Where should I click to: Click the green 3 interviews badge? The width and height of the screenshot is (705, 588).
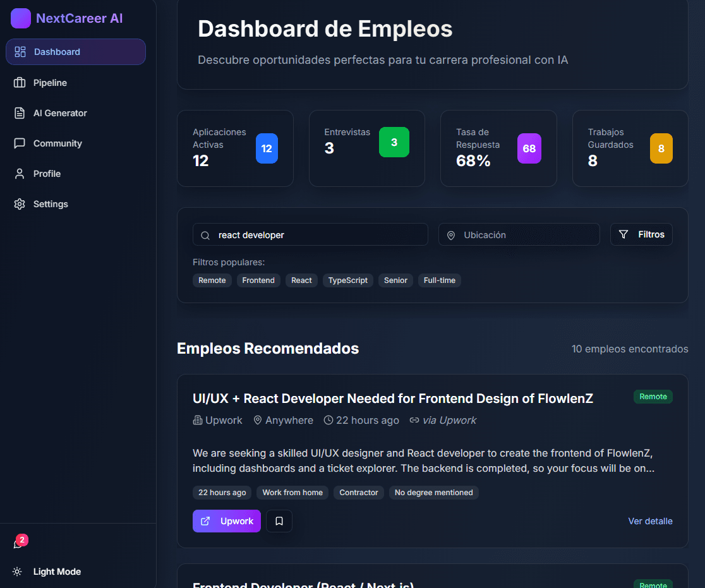click(x=394, y=142)
